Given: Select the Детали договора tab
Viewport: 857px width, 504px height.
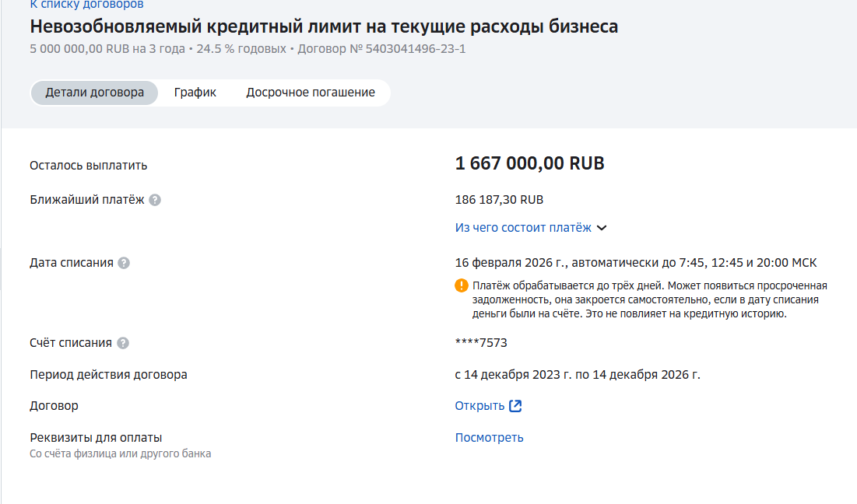Looking at the screenshot, I should pyautogui.click(x=94, y=93).
